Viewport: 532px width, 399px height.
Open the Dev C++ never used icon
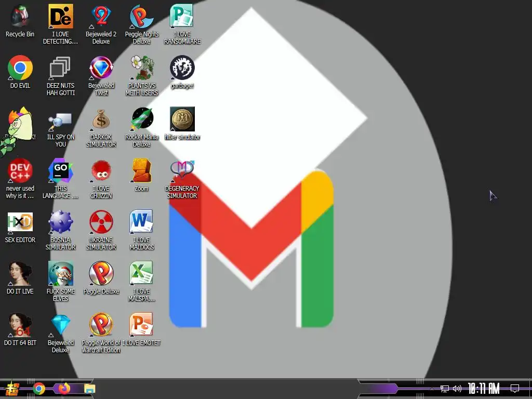point(20,170)
